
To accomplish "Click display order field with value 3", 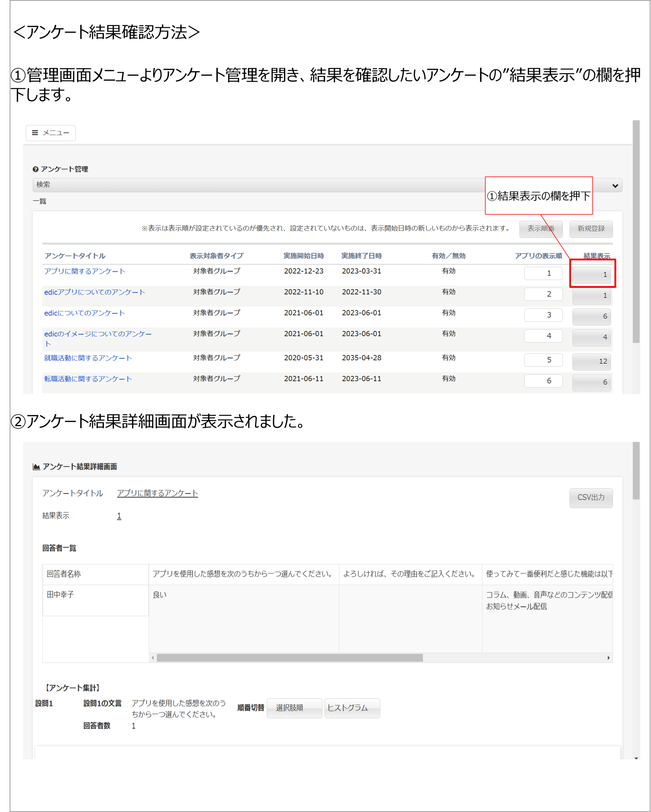I will click(x=543, y=315).
